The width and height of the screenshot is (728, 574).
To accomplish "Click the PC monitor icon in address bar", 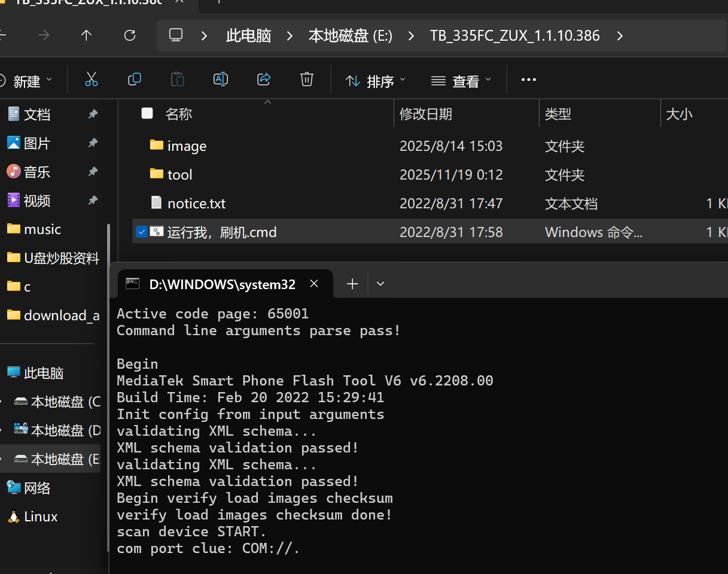I will tap(176, 35).
